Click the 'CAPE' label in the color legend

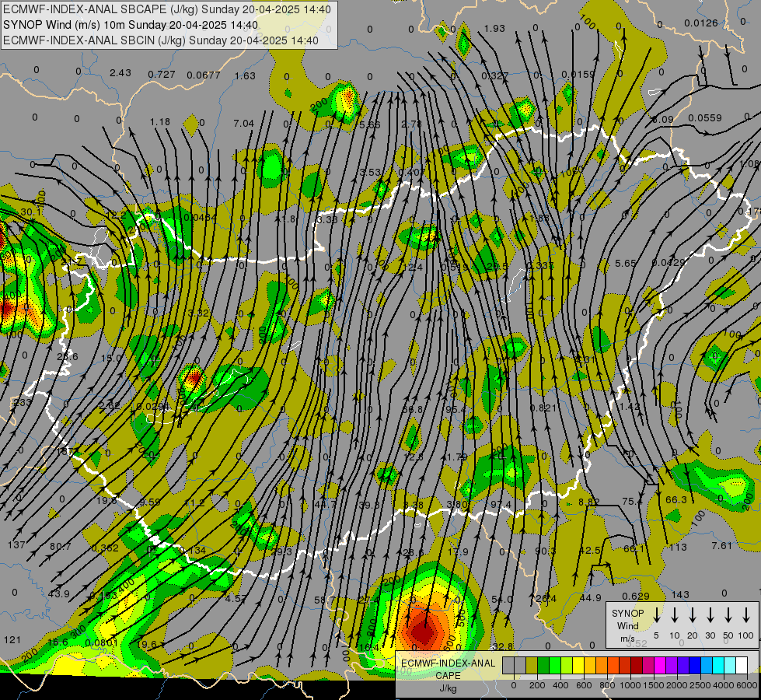448,676
